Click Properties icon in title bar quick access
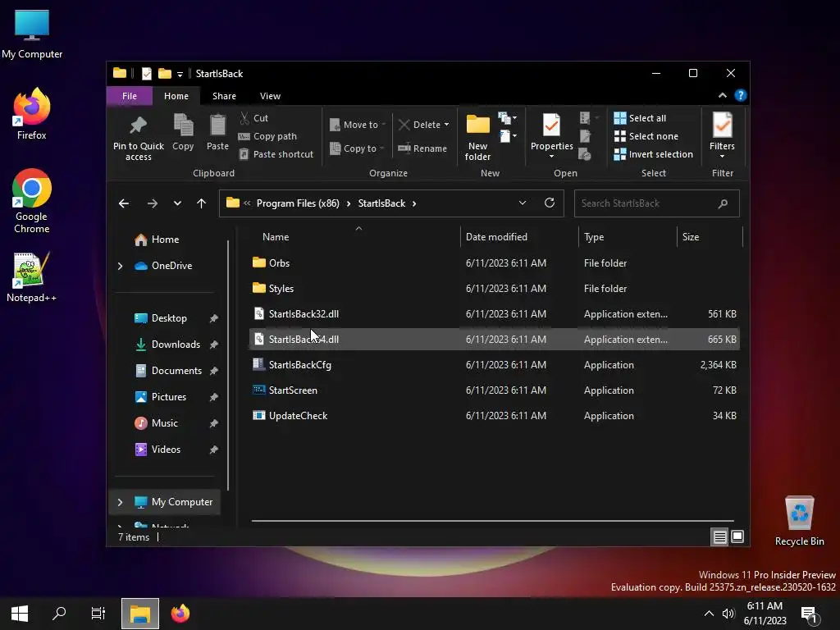The width and height of the screenshot is (840, 630). click(x=146, y=73)
